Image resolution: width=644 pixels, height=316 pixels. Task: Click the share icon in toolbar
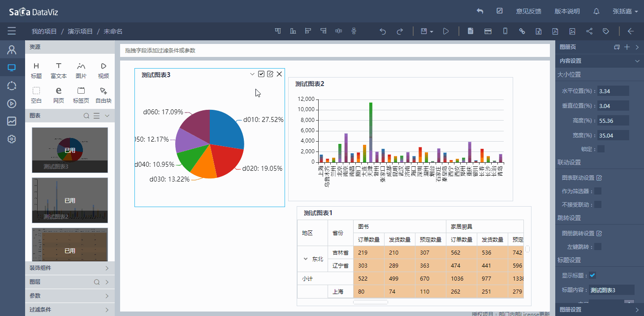click(589, 31)
